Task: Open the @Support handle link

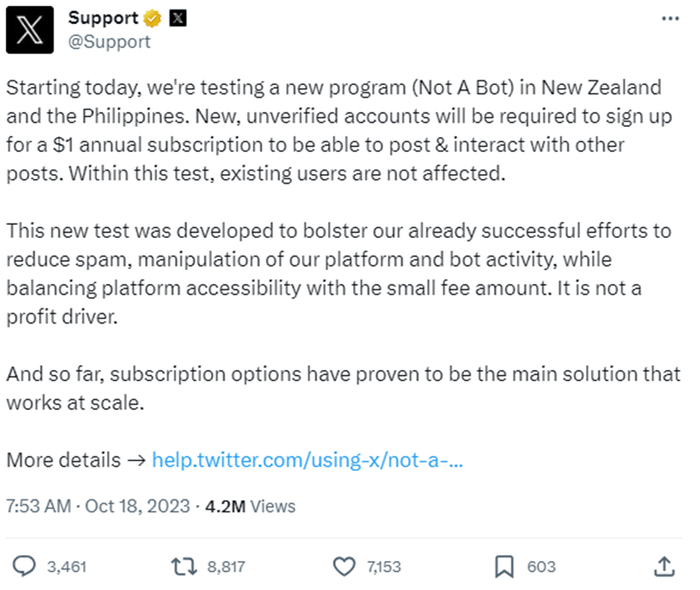Action: [109, 41]
